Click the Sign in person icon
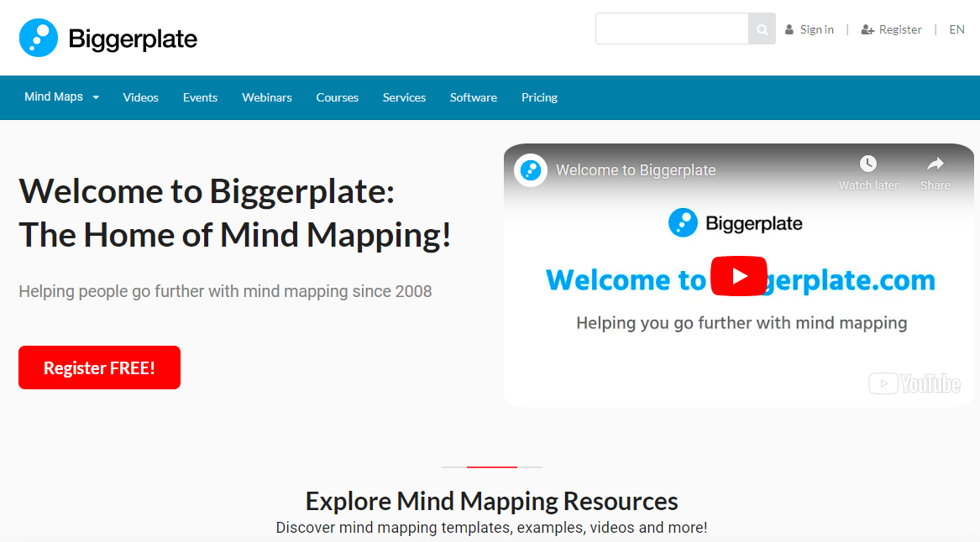This screenshot has width=980, height=542. [789, 29]
